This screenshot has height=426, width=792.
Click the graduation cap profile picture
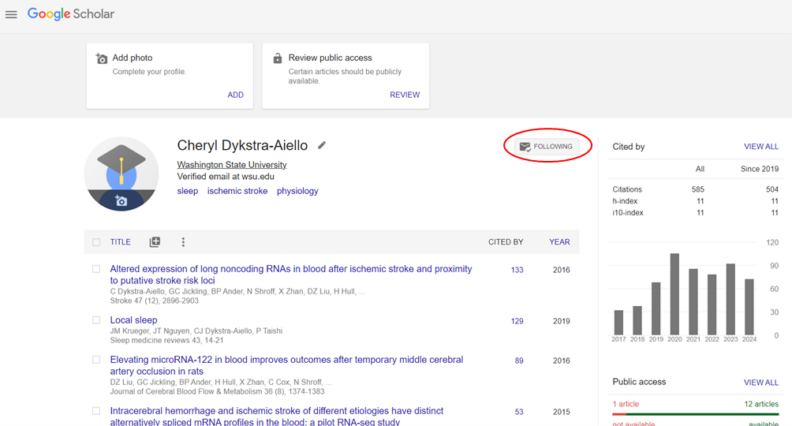(121, 173)
